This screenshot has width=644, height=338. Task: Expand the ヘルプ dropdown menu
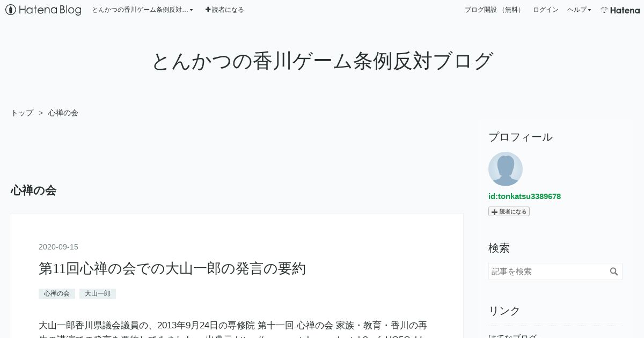579,10
